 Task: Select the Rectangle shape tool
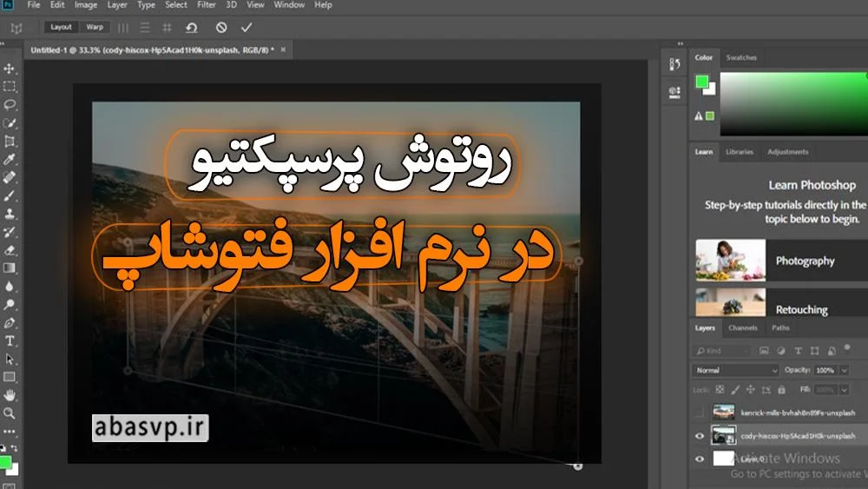point(10,377)
